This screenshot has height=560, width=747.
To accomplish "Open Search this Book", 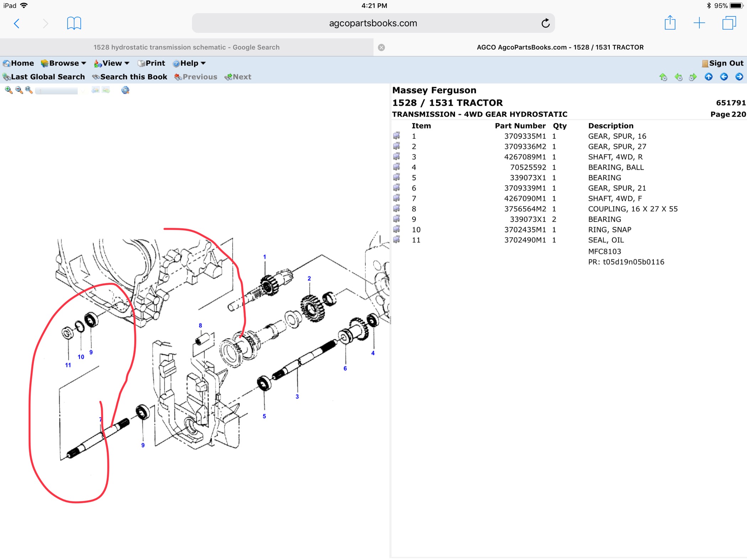I will tap(130, 77).
